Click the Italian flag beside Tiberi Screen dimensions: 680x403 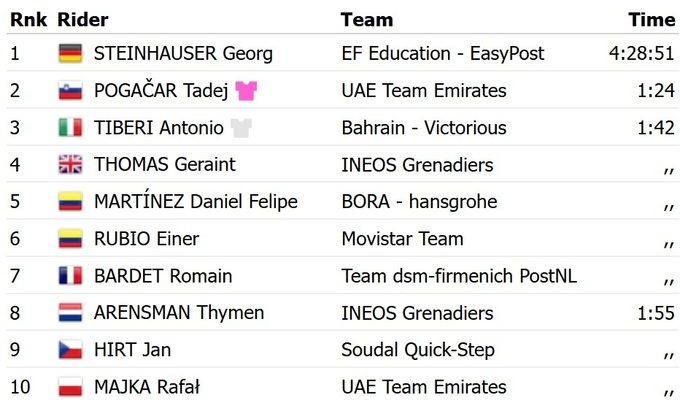tap(70, 128)
